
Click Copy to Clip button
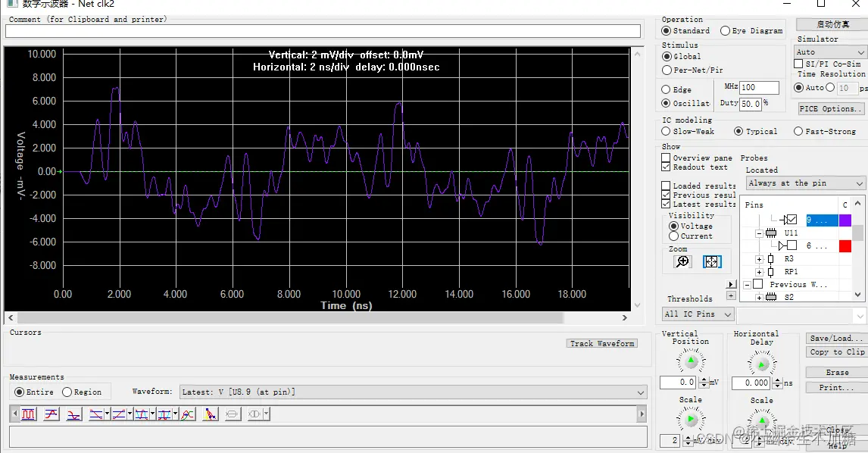coord(837,351)
